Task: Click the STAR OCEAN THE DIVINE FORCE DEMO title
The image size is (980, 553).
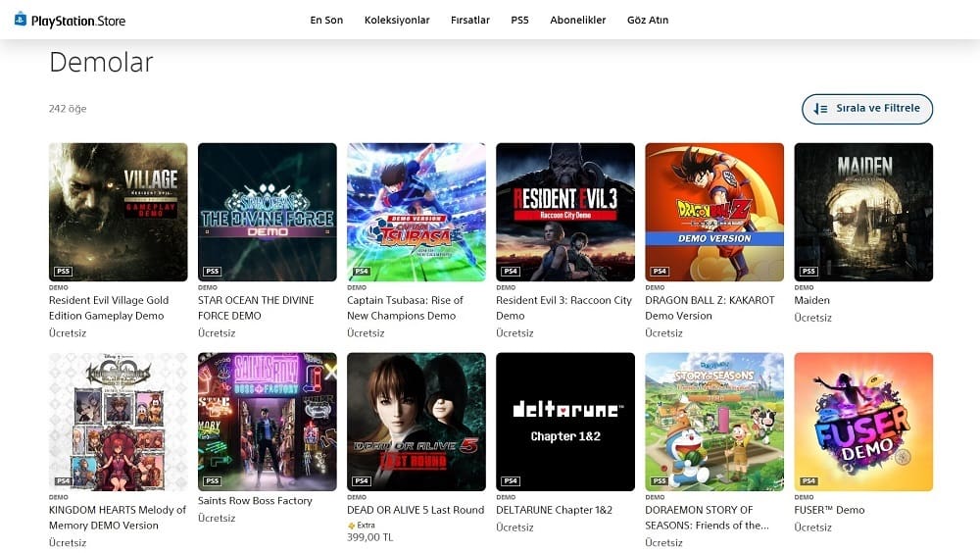Action: click(x=256, y=308)
